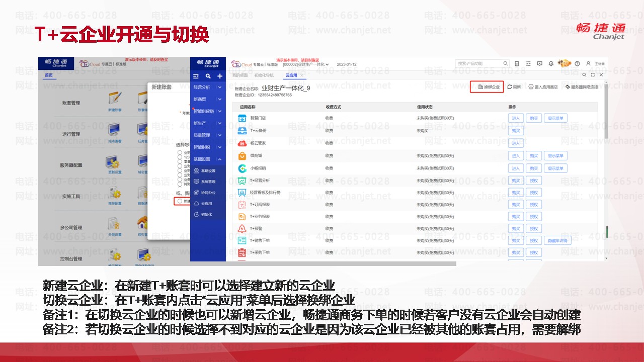Click the 站点查看 monitor icon

pos(114,130)
